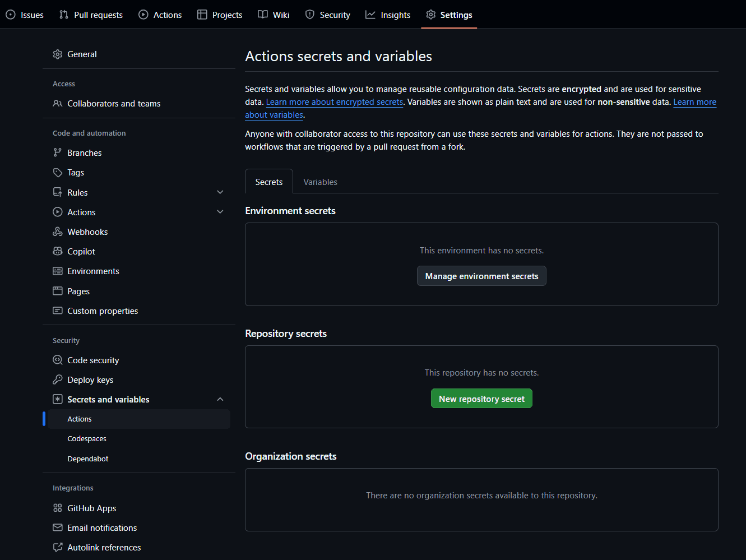746x560 pixels.
Task: Open the Learn more about encrypted secrets link
Action: pyautogui.click(x=334, y=101)
